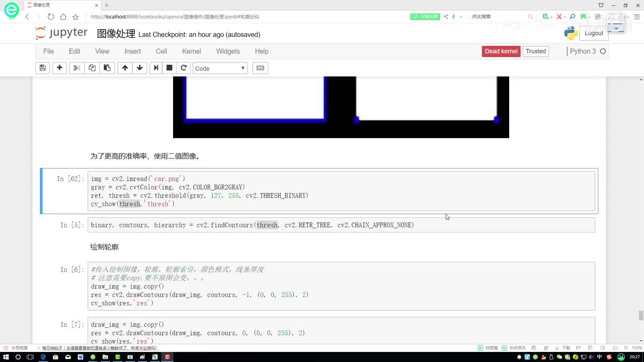The image size is (644, 362).
Task: Click the share icon in the address bar
Action: [446, 17]
